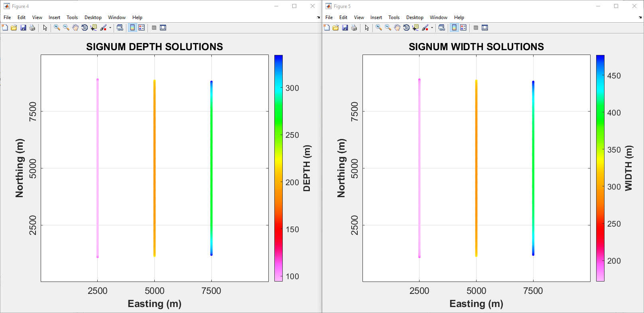The width and height of the screenshot is (644, 313).
Task: Open Insert menu in Figure 5
Action: pos(376,18)
